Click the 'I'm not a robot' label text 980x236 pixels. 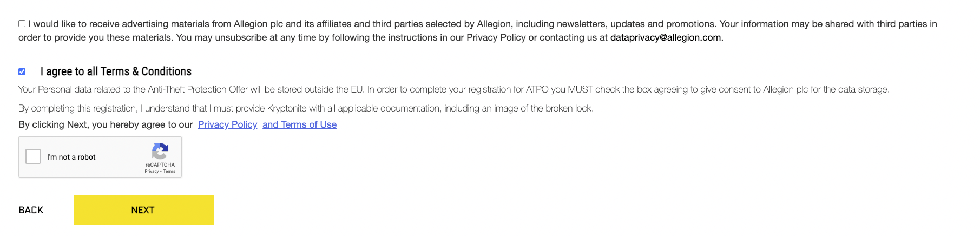[x=71, y=157]
